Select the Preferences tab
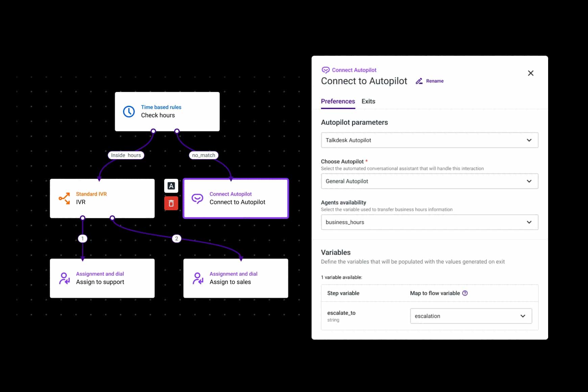Viewport: 588px width, 392px height. click(x=338, y=101)
